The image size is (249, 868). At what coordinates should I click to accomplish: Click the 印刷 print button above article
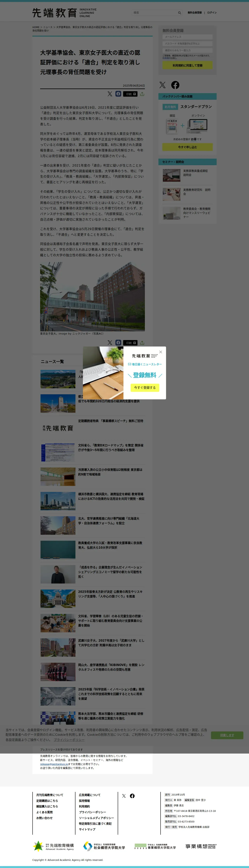coord(130,94)
